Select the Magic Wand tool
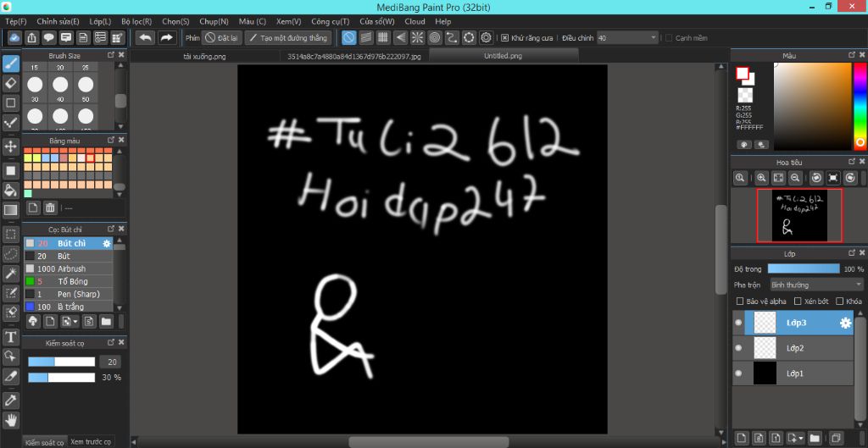The image size is (868, 448). tap(10, 273)
